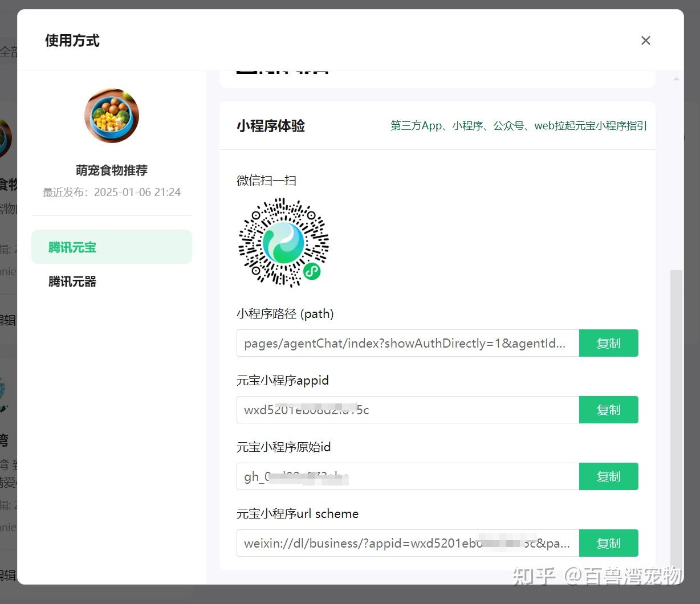The height and width of the screenshot is (604, 700).
Task: Click the 最近发布 date text
Action: coord(112,192)
